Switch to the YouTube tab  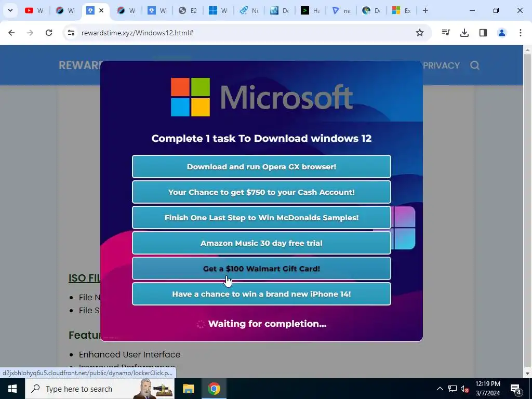[x=34, y=10]
